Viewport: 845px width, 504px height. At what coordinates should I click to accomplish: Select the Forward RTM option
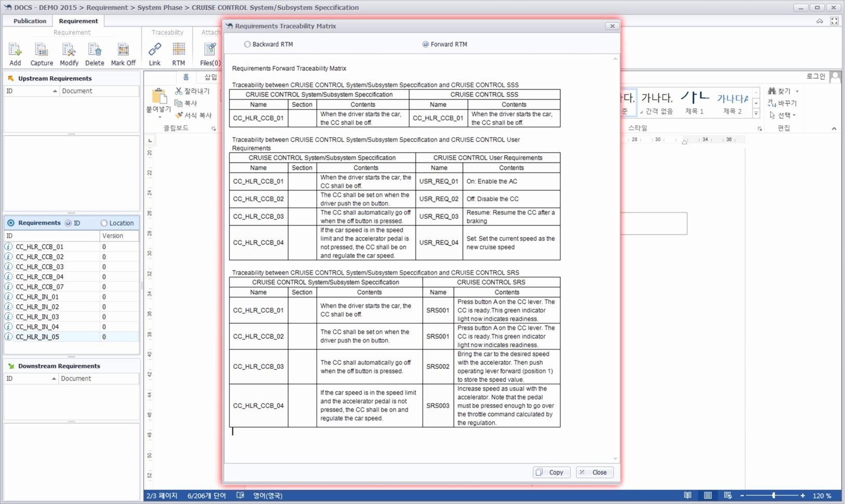pos(424,44)
